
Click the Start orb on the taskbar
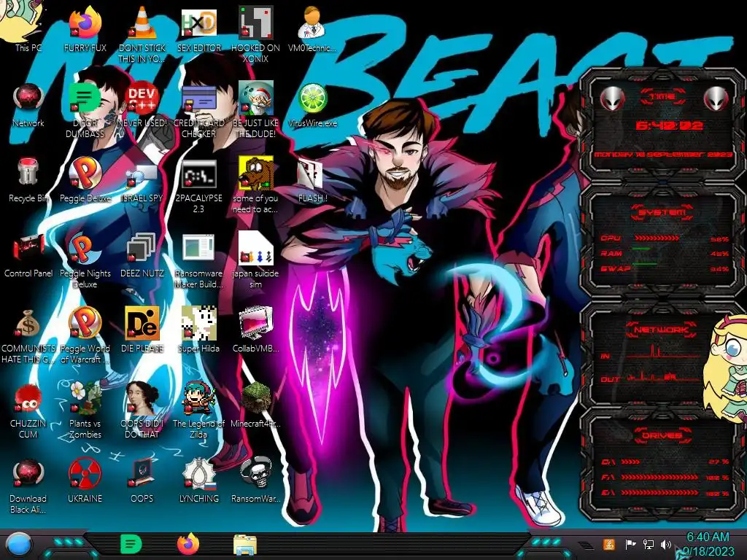point(18,545)
